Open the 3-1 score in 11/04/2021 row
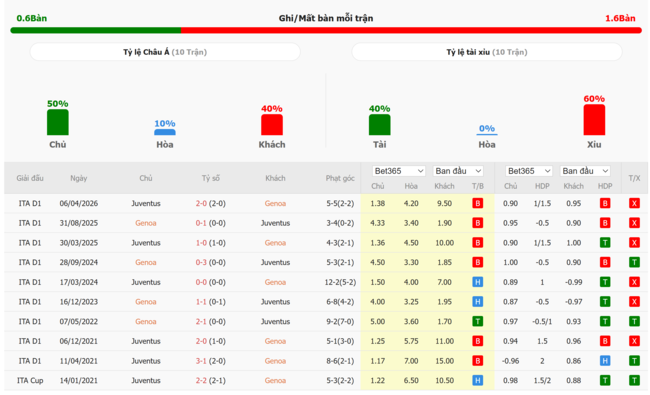650x395 pixels. pyautogui.click(x=201, y=361)
